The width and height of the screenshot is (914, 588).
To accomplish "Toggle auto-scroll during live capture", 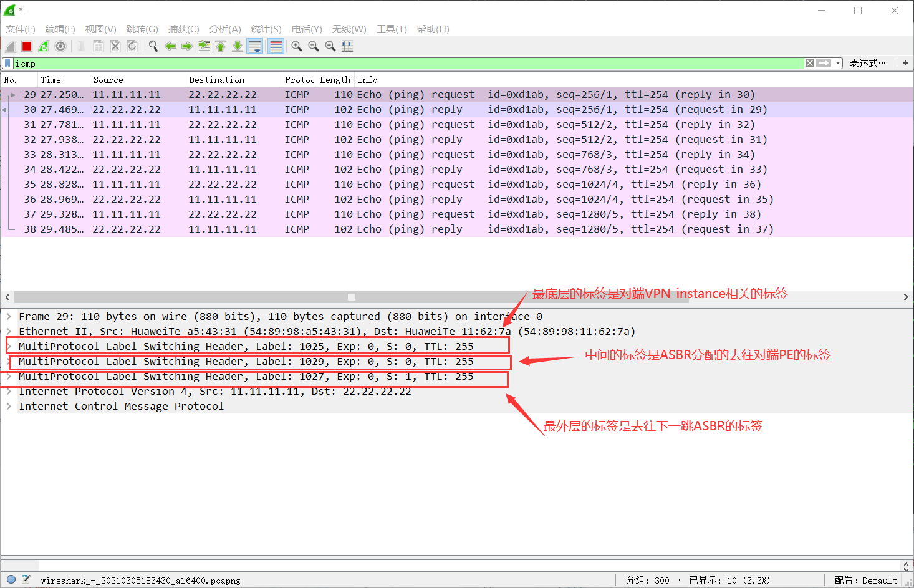I will (255, 46).
